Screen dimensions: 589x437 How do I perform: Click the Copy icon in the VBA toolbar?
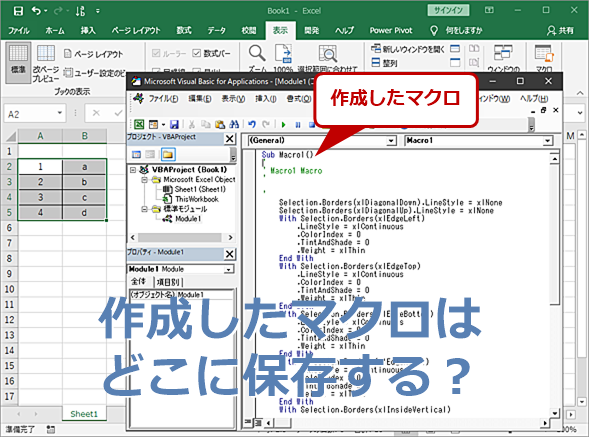pyautogui.click(x=205, y=124)
